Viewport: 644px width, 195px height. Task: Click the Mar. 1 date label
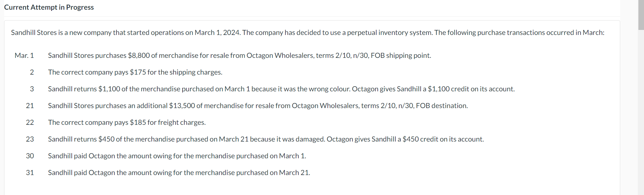coord(24,55)
